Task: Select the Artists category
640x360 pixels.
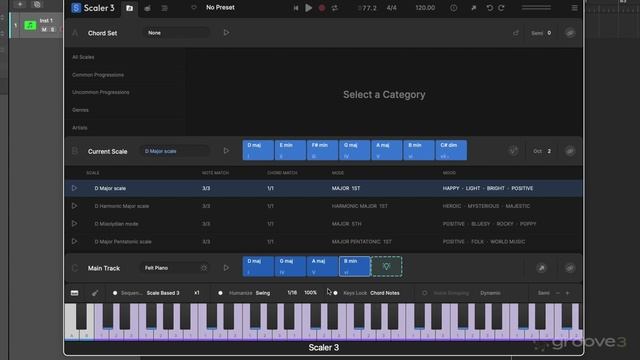Action: 80,128
